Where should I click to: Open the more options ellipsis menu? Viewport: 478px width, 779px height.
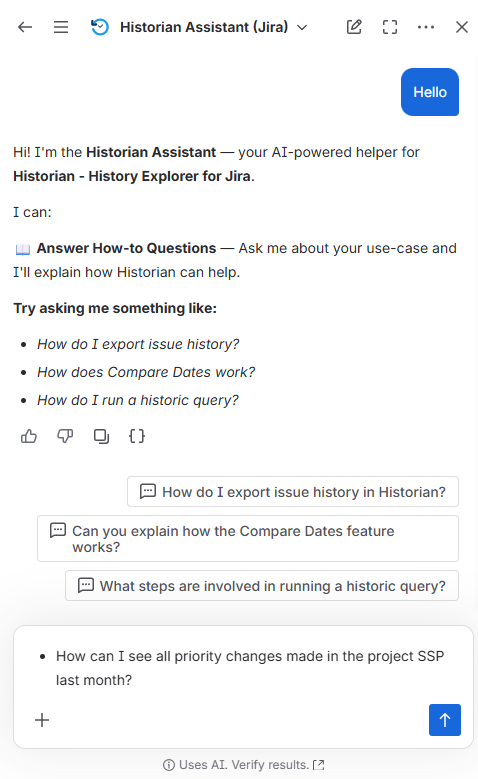(426, 27)
